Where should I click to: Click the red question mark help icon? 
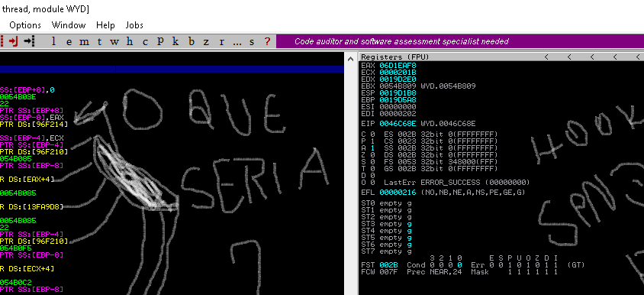[x=267, y=41]
